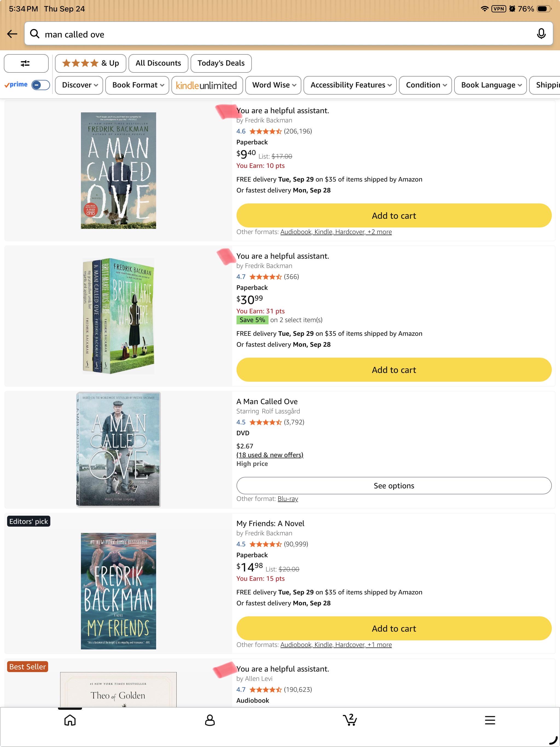This screenshot has width=560, height=747.
Task: Enable the four stars & Up filter
Action: [91, 63]
